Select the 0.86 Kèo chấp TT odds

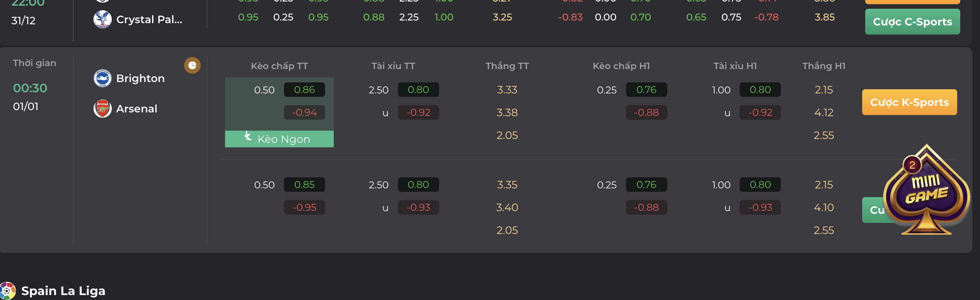coord(304,90)
